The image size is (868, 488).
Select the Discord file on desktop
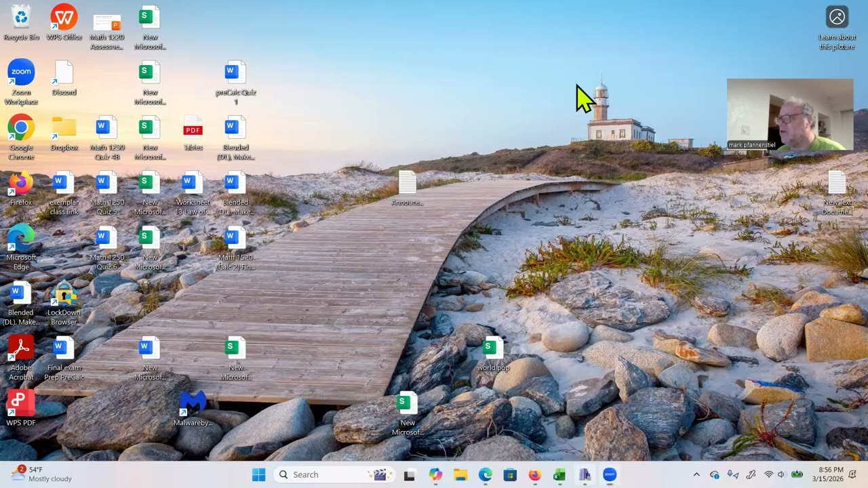click(64, 78)
